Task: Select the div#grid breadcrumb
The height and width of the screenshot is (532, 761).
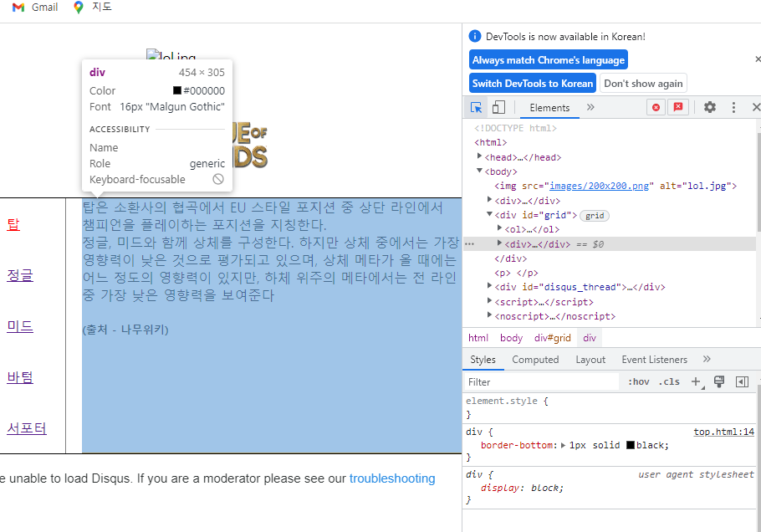Action: [x=552, y=338]
